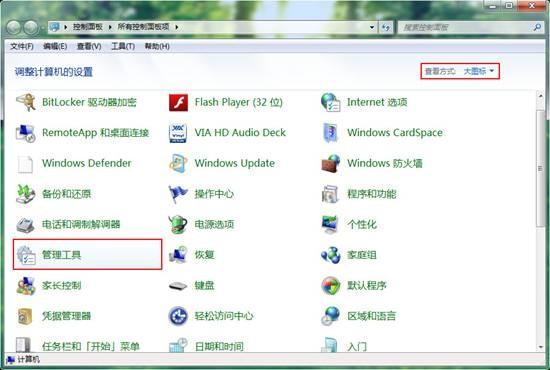Viewport: 550px width, 370px height.
Task: Open the 电话和调制解调器 phone icon
Action: 26,224
